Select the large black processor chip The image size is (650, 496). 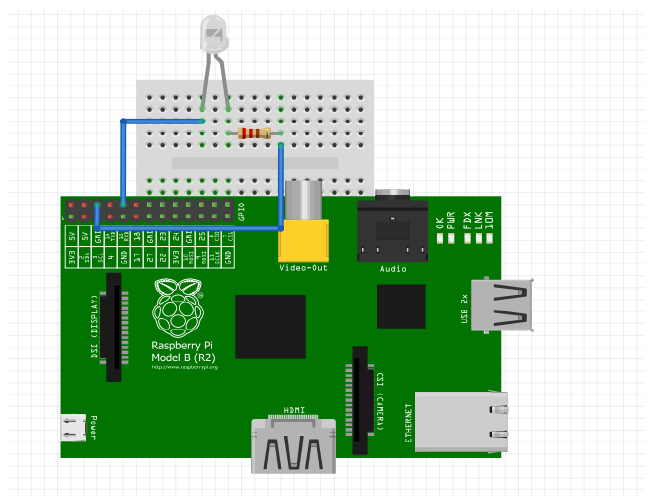click(x=270, y=327)
